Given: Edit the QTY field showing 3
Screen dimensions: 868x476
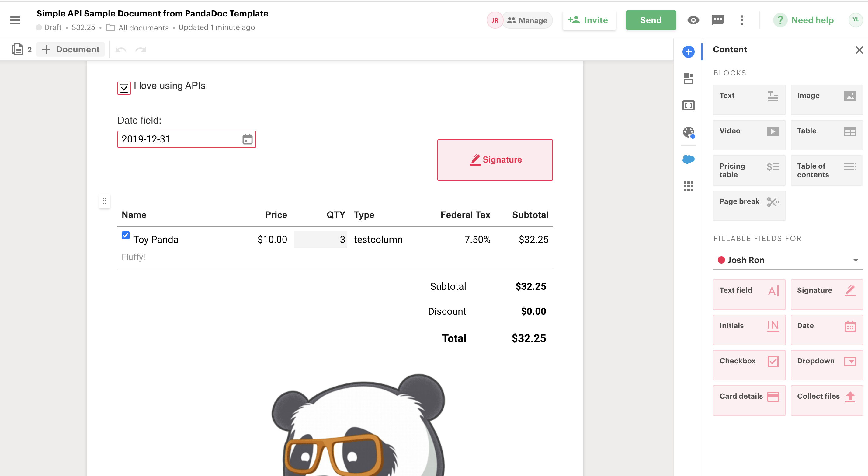Looking at the screenshot, I should [x=320, y=239].
